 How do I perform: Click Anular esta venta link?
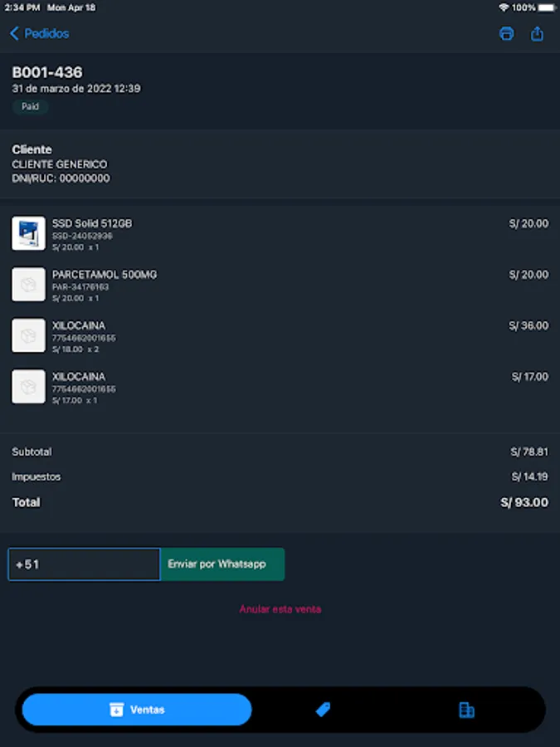(280, 609)
